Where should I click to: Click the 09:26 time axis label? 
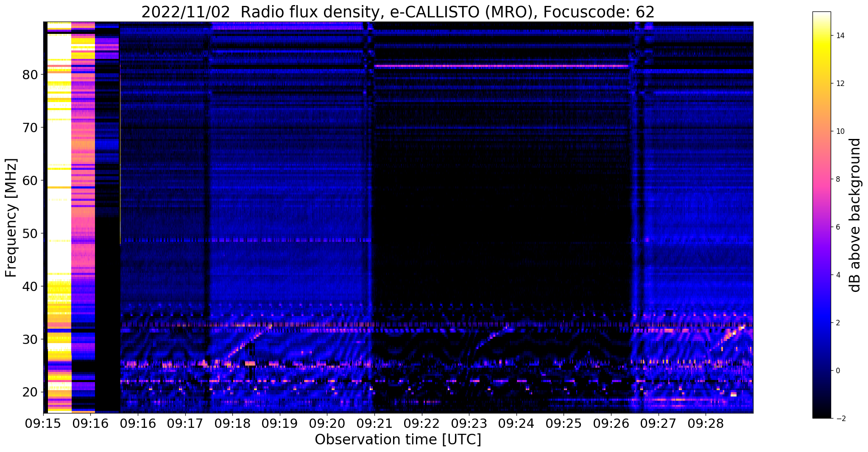[611, 424]
